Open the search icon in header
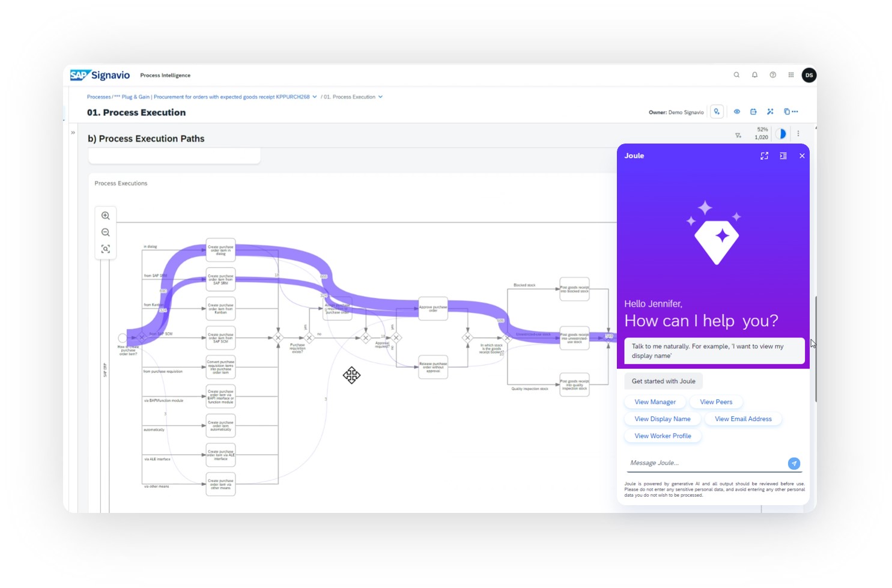892x588 pixels. click(x=736, y=75)
